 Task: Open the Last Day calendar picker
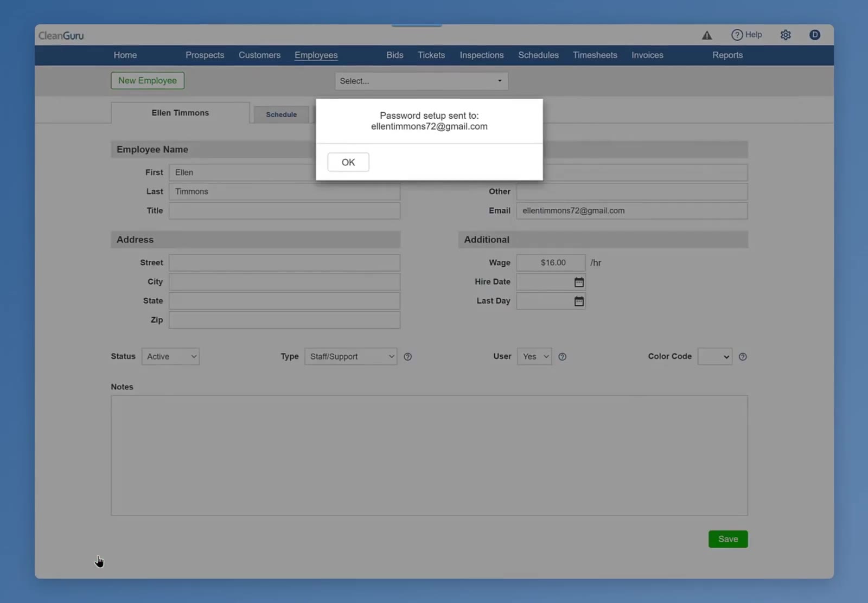coord(579,301)
